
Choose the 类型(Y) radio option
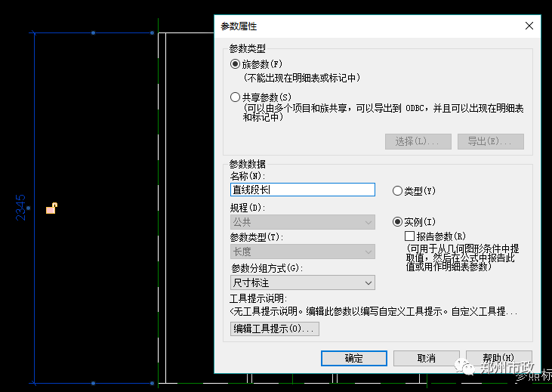(x=397, y=191)
